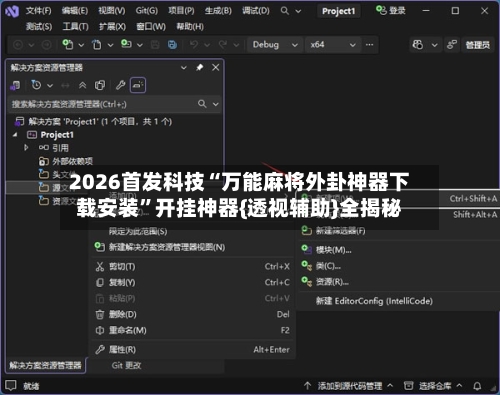
Task: Choose 重命名(M) in the context menu
Action: click(193, 330)
